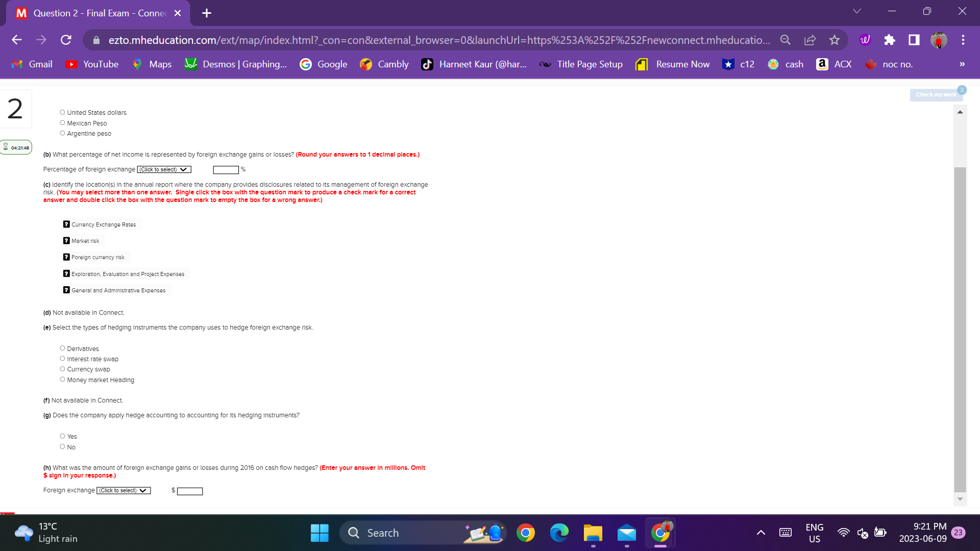
Task: Check the Foreign currency risk box
Action: (66, 257)
